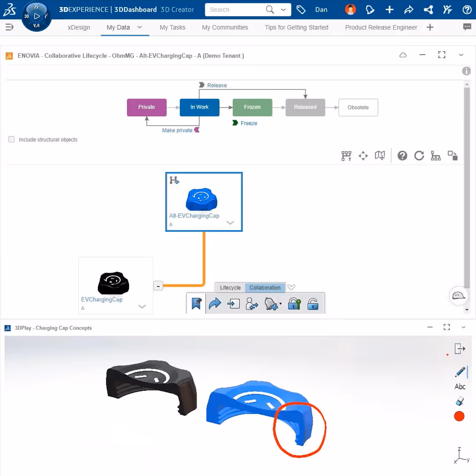
Task: Open the Help question mark in top bar
Action: 467,10
